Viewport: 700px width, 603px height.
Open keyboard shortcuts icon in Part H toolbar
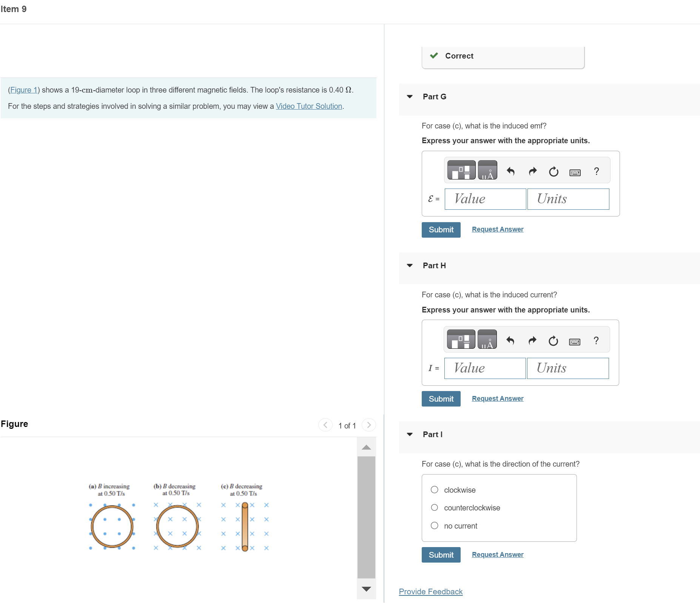575,341
